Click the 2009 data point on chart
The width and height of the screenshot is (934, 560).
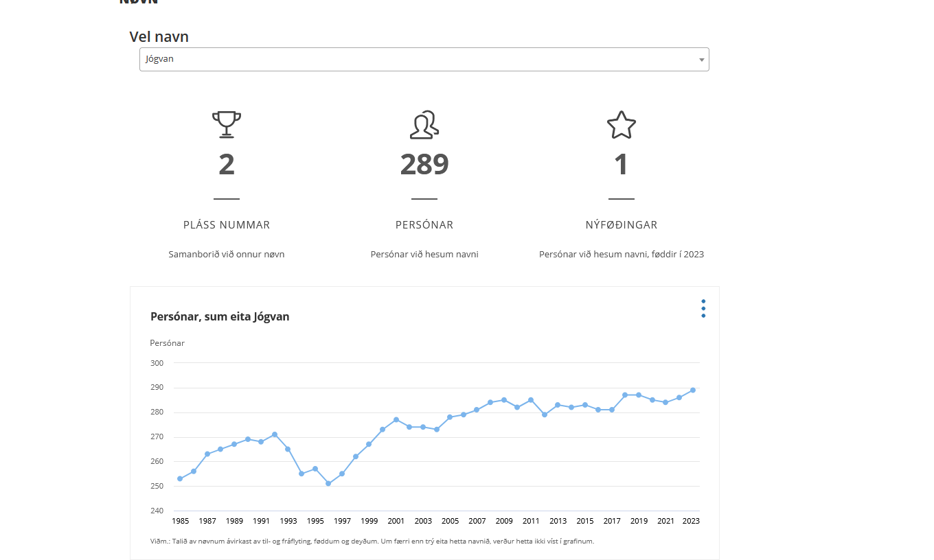point(504,399)
